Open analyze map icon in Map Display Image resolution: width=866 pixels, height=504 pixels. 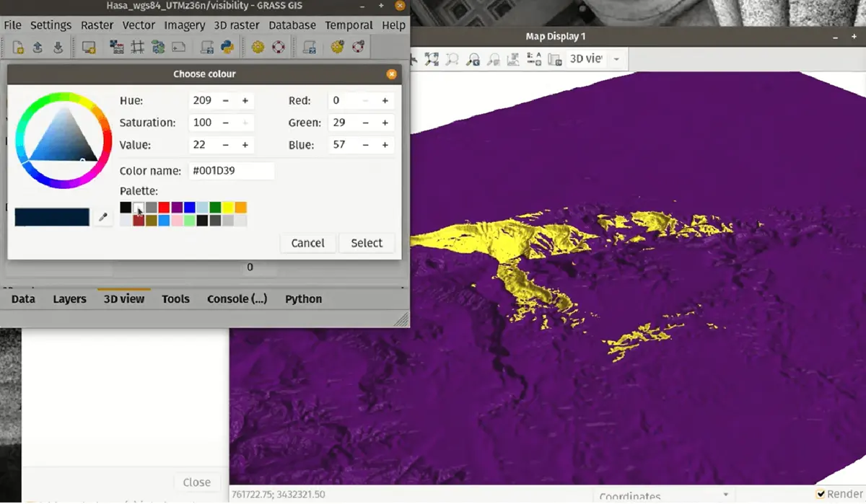pyautogui.click(x=515, y=59)
